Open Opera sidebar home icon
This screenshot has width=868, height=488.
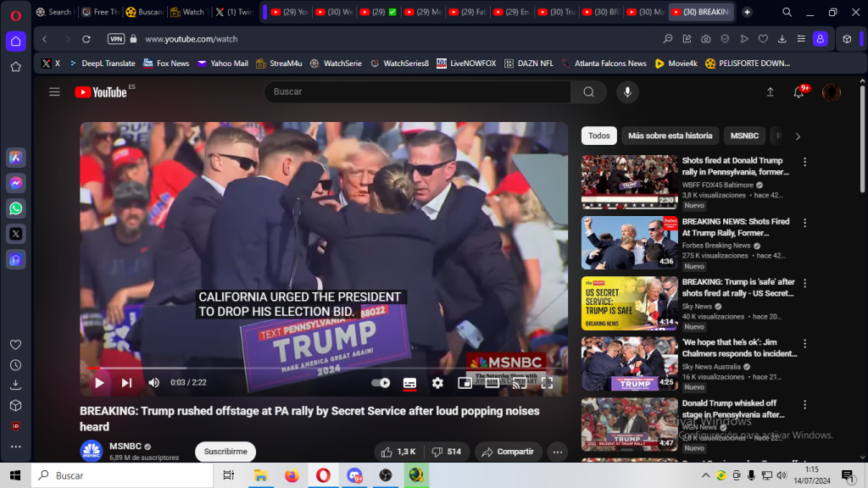coord(15,42)
